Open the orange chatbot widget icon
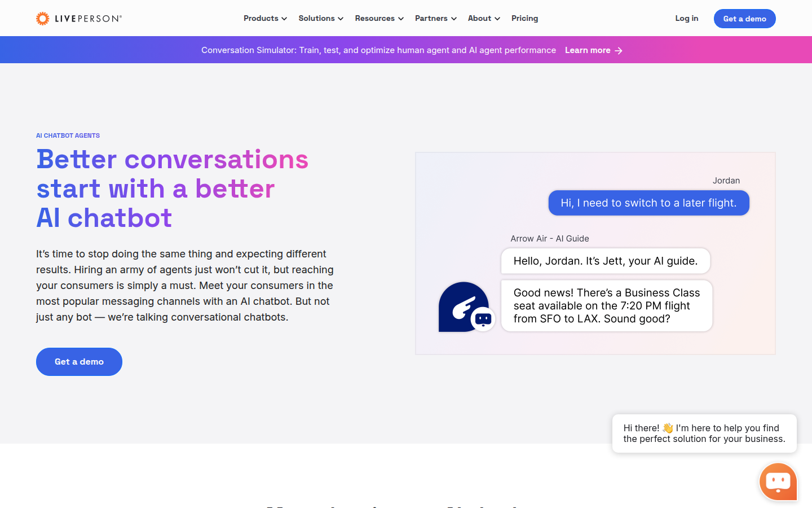Screen dimensions: 812x508 coord(778,481)
